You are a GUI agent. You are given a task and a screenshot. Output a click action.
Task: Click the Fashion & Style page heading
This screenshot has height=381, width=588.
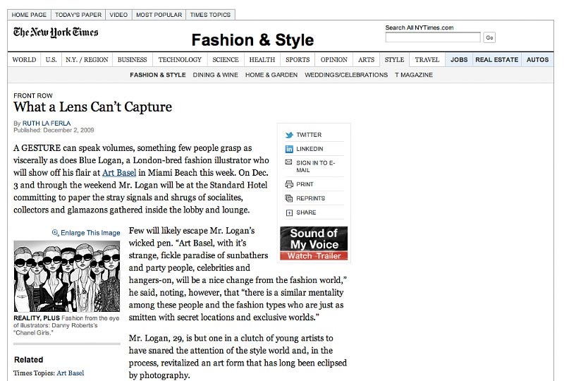tap(252, 40)
